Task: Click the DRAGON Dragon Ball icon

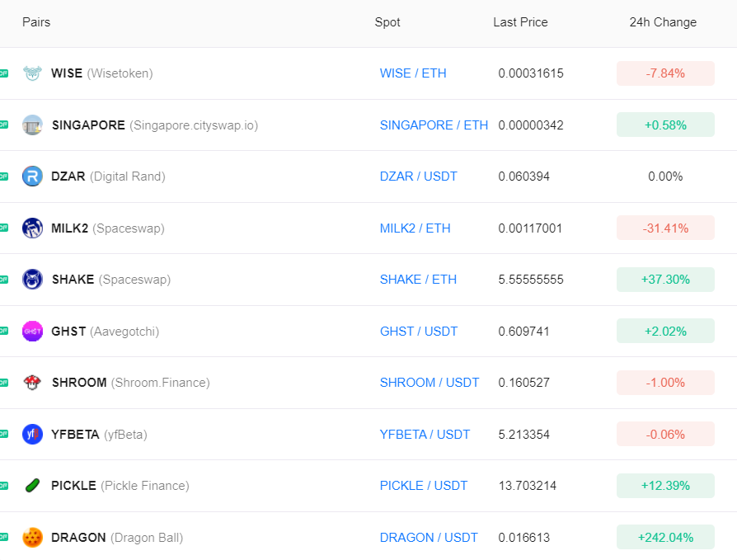Action: (32, 538)
